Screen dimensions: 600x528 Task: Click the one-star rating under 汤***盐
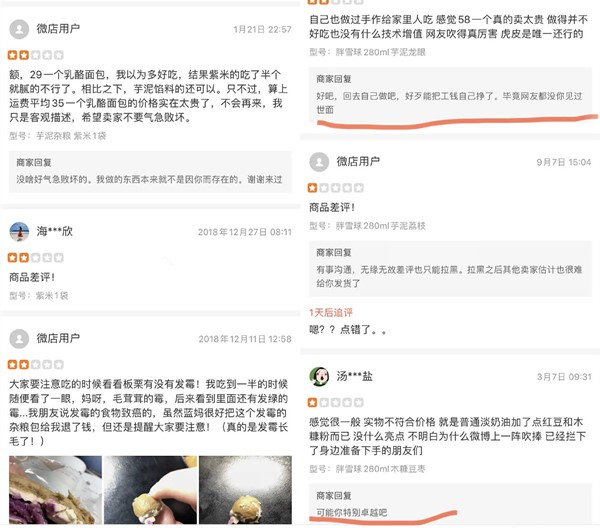point(336,403)
